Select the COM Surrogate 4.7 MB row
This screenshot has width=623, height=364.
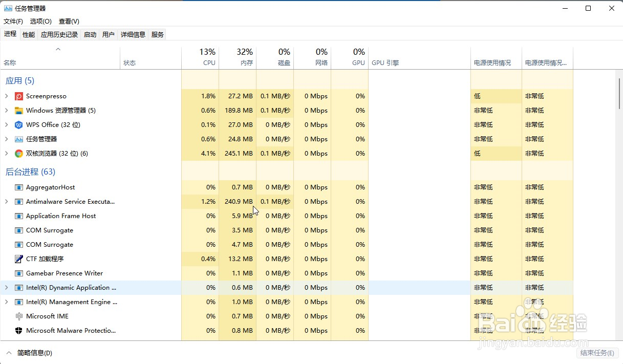click(x=287, y=245)
